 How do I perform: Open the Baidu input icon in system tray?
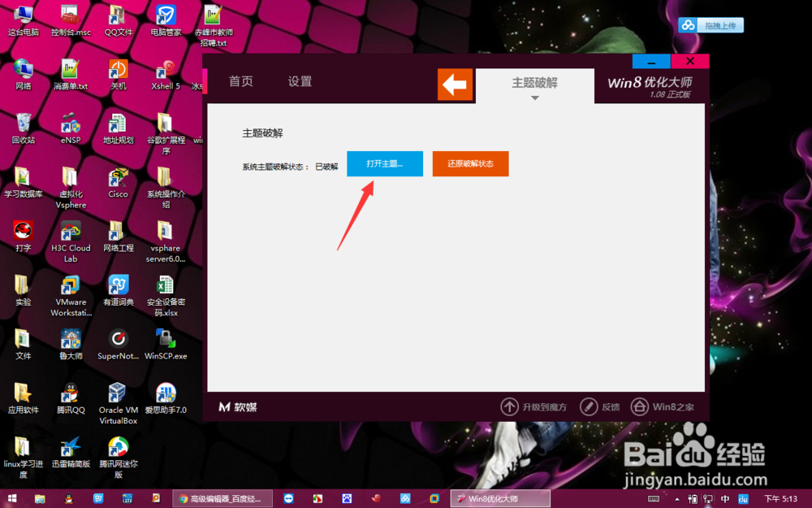pyautogui.click(x=745, y=498)
